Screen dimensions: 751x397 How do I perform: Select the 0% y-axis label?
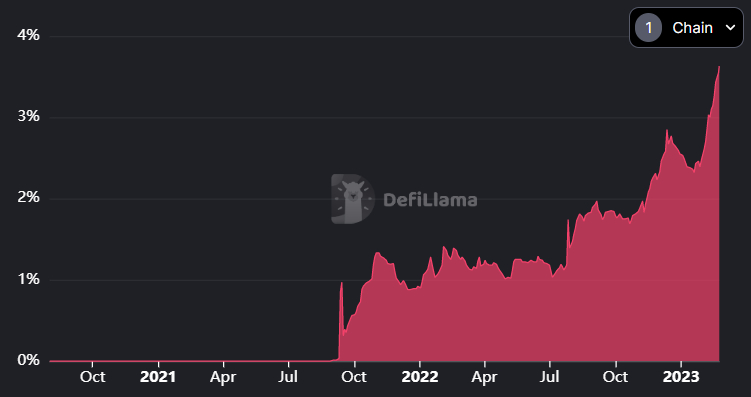pyautogui.click(x=29, y=360)
